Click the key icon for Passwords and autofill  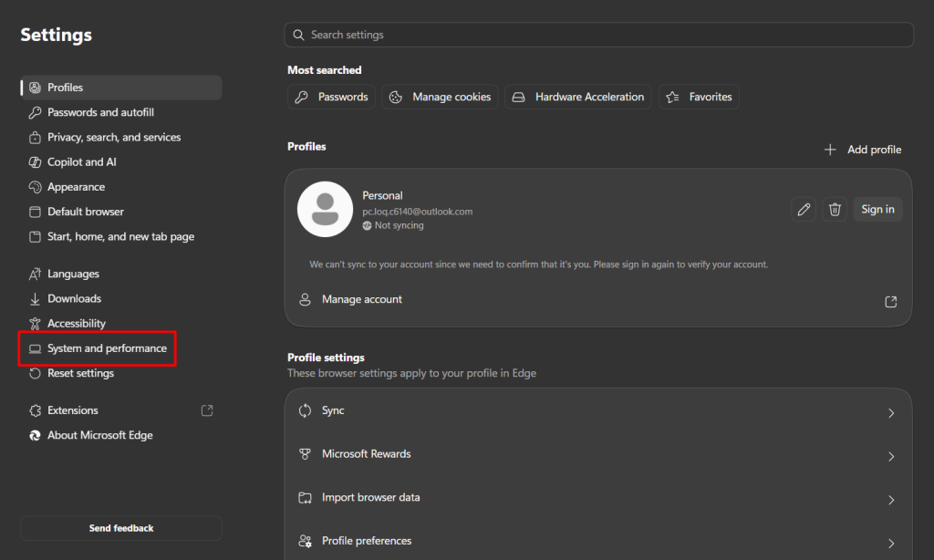36,112
